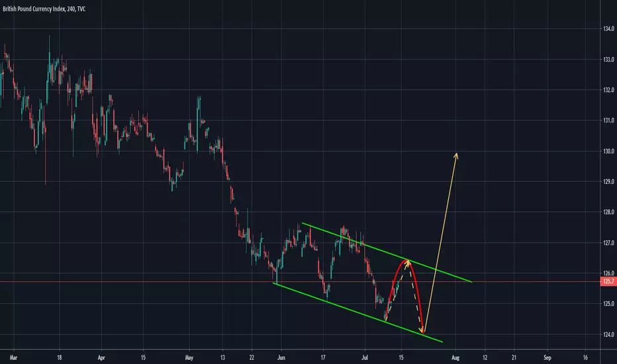Screen dimensions: 617x364
Task: Click the 126.0 price axis label
Action: click(x=608, y=273)
